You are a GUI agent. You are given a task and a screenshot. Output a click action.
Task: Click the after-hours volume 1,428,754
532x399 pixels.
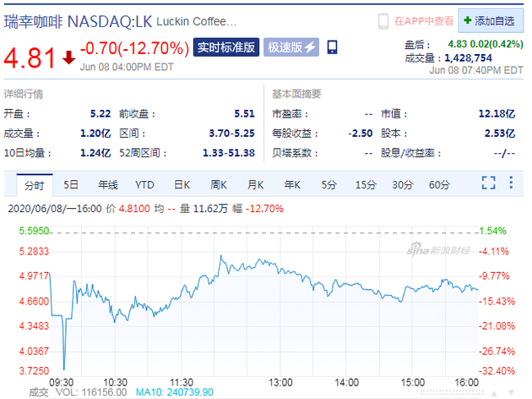(x=468, y=57)
